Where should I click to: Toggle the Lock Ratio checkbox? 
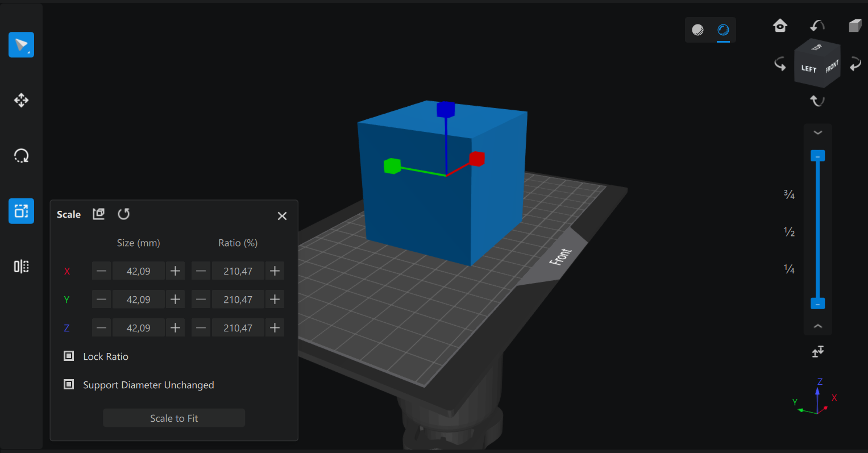69,356
